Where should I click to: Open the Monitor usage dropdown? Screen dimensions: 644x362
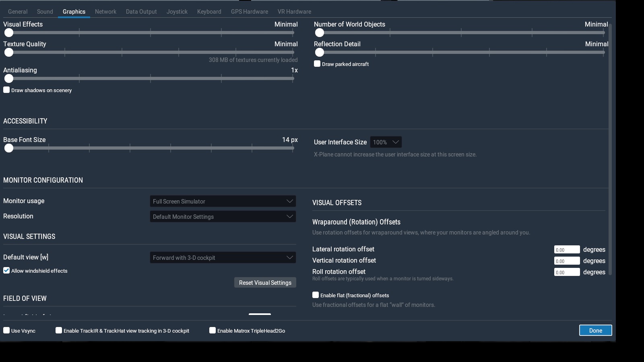pyautogui.click(x=223, y=202)
